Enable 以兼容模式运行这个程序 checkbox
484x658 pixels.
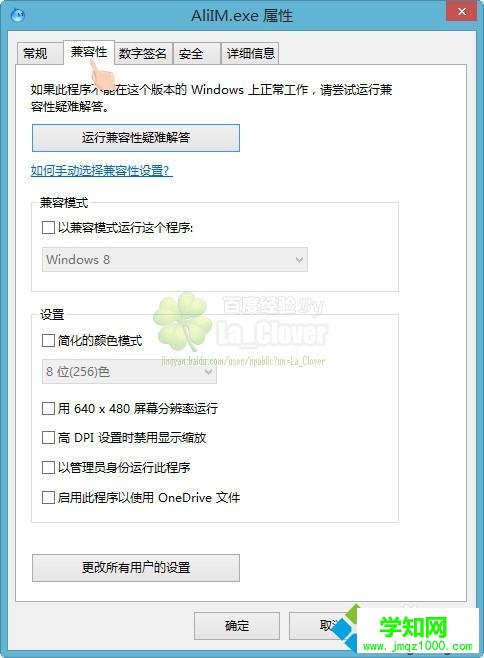[x=49, y=228]
